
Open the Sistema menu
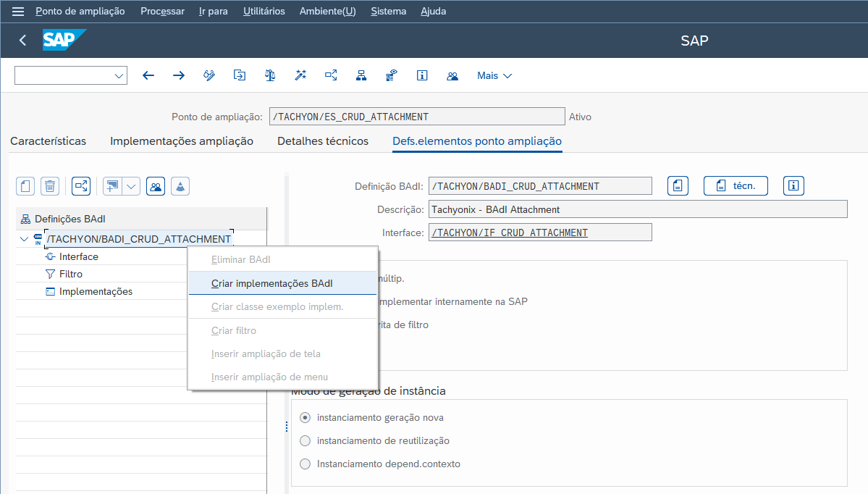tap(388, 11)
